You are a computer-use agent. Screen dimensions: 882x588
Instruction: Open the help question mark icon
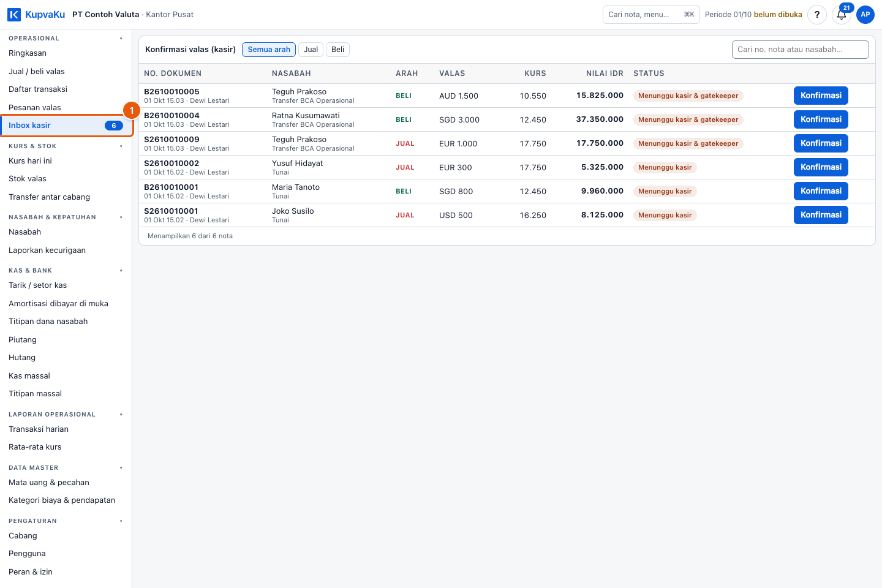[817, 15]
